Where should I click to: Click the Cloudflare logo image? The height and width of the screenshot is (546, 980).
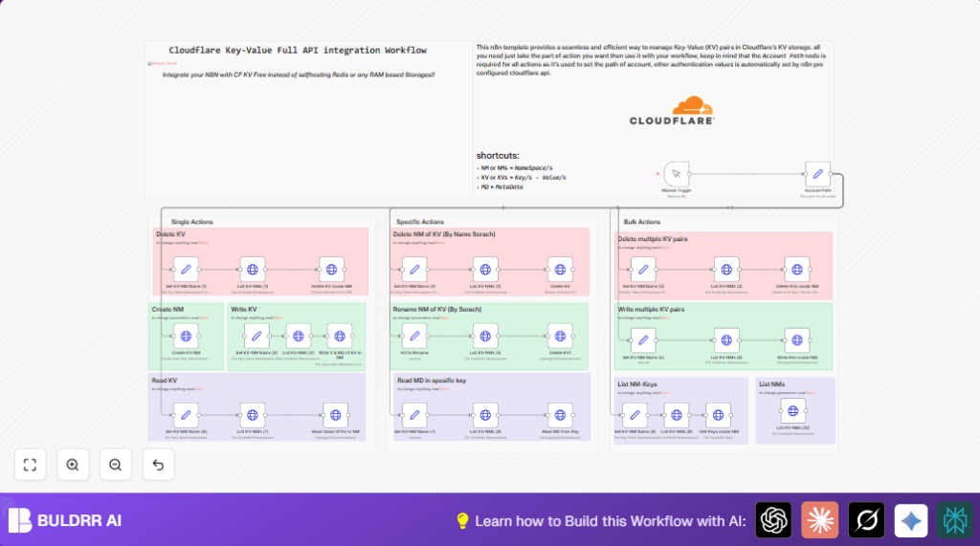(672, 111)
